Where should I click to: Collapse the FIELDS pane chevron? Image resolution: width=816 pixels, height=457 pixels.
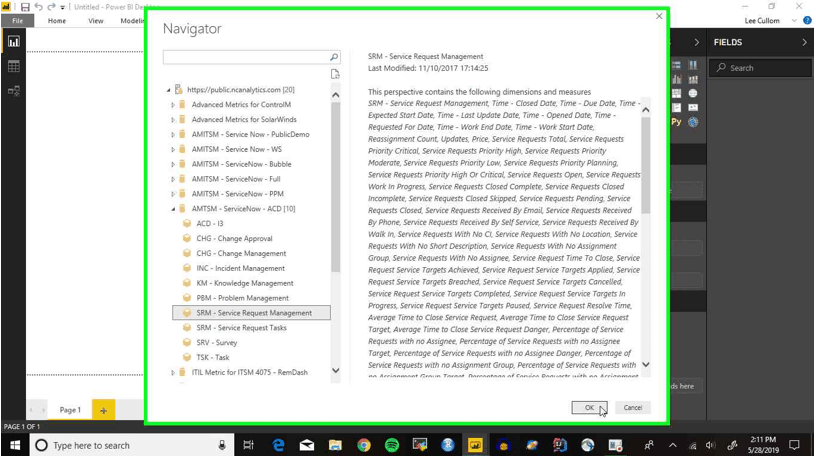coord(804,42)
